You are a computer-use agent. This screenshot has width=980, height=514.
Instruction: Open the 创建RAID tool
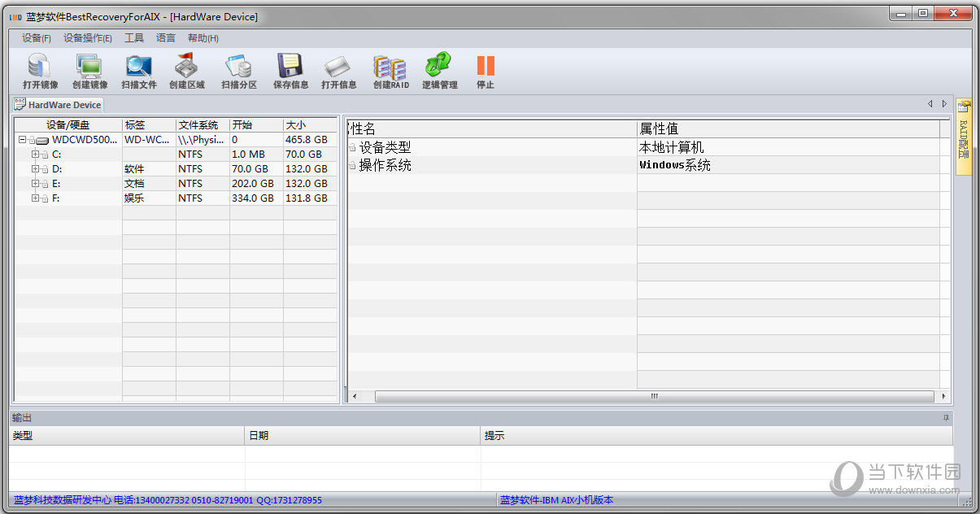(x=390, y=71)
